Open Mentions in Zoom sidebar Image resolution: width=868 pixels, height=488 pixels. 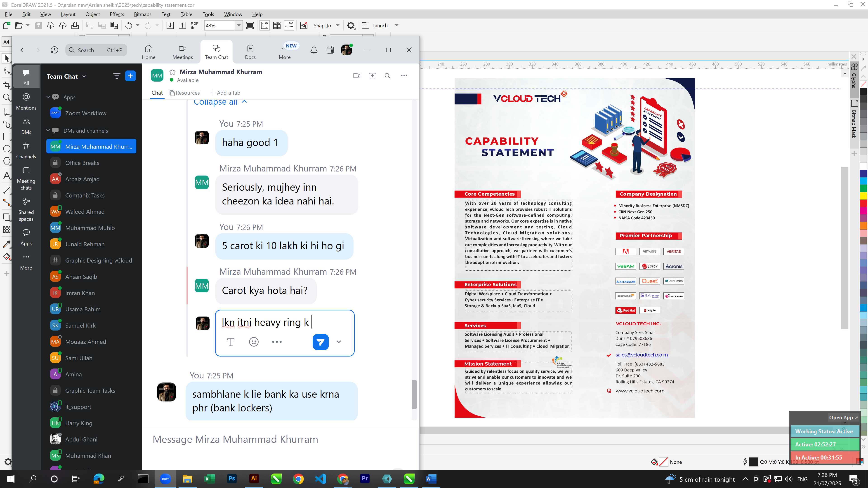[x=26, y=101]
